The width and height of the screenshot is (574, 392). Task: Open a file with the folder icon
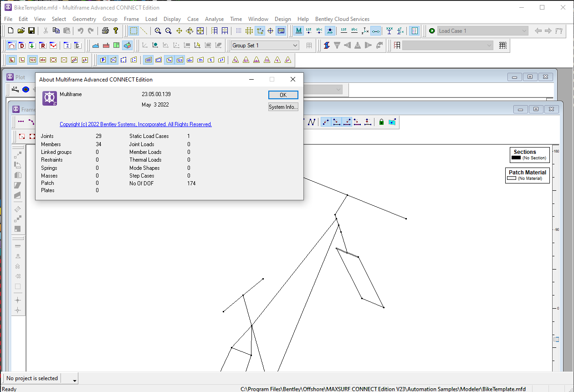(21, 31)
